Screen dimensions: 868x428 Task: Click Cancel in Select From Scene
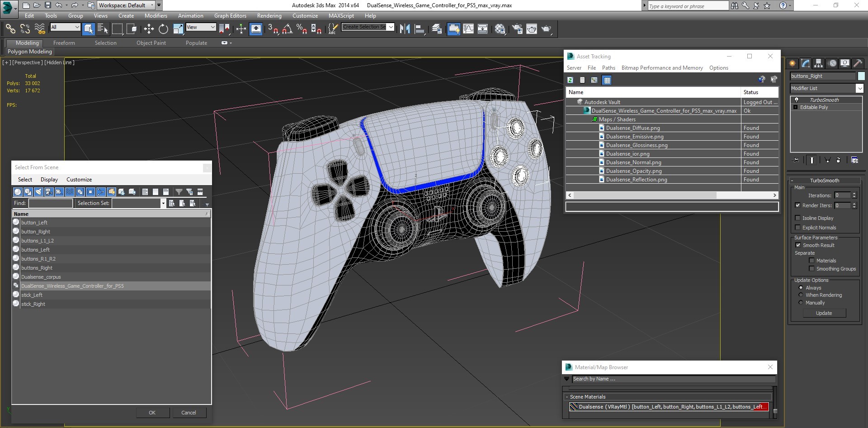[x=189, y=413]
